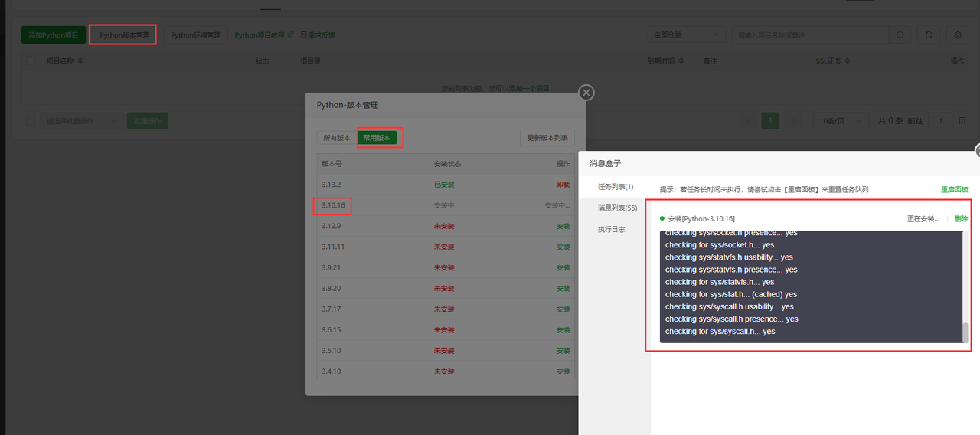The width and height of the screenshot is (980, 435).
Task: Open the 任务列表(1) tab
Action: (x=616, y=187)
